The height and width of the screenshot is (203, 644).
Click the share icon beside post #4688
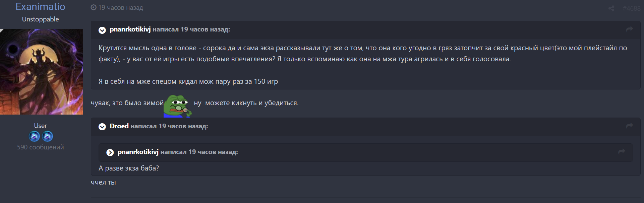coord(611,8)
